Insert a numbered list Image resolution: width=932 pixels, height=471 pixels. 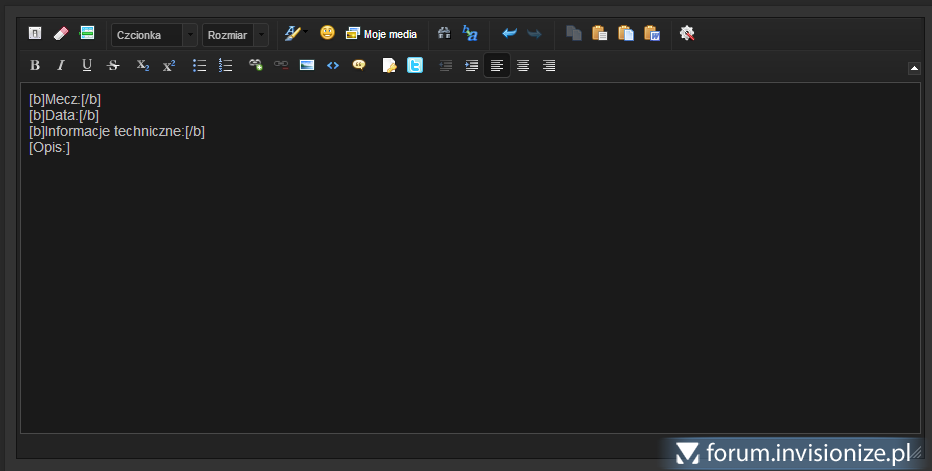click(x=225, y=66)
